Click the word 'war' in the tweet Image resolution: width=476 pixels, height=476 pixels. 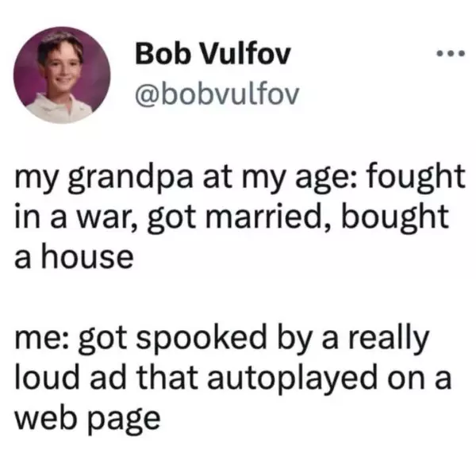tap(104, 219)
